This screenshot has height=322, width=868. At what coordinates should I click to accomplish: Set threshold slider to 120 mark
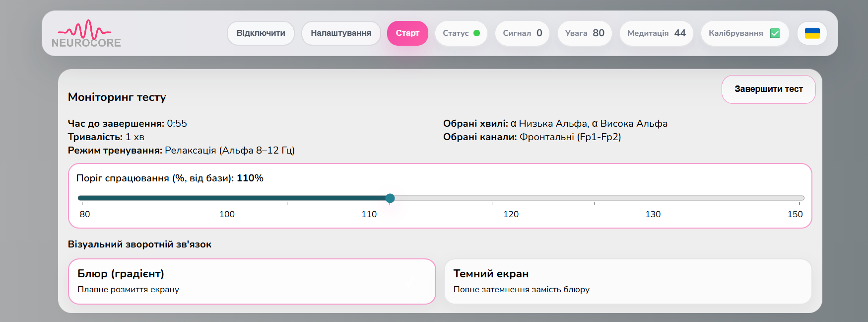(492, 198)
